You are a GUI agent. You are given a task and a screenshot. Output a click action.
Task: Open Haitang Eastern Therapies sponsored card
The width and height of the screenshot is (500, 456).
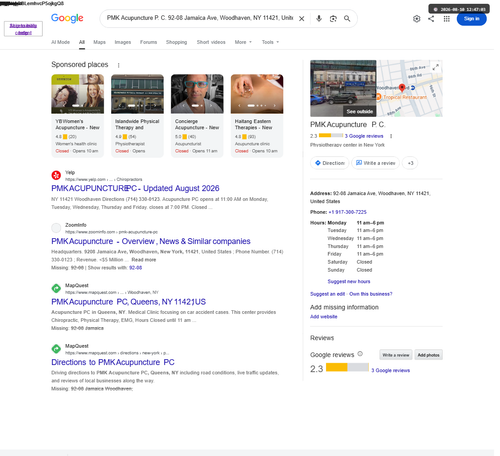pos(257,115)
